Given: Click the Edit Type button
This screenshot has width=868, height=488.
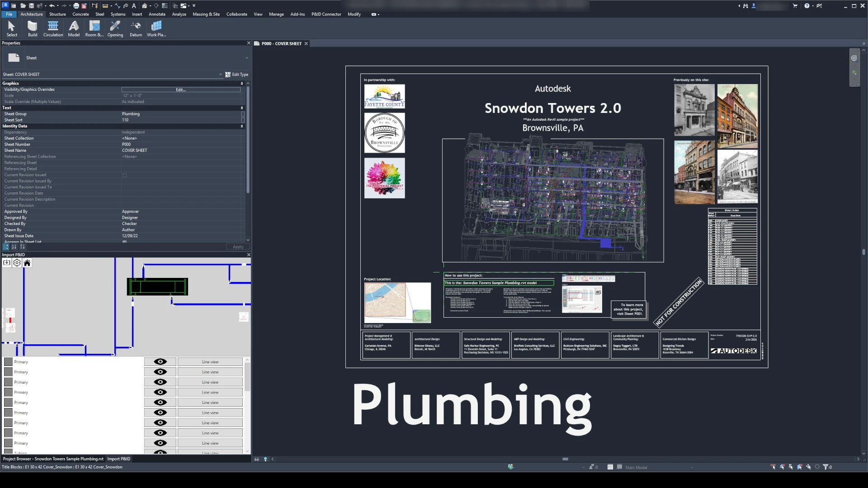Looking at the screenshot, I should coord(237,74).
